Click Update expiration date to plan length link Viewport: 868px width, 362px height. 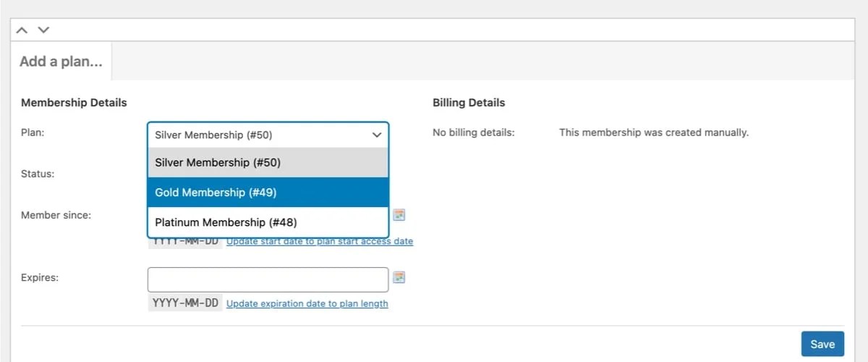pos(307,303)
